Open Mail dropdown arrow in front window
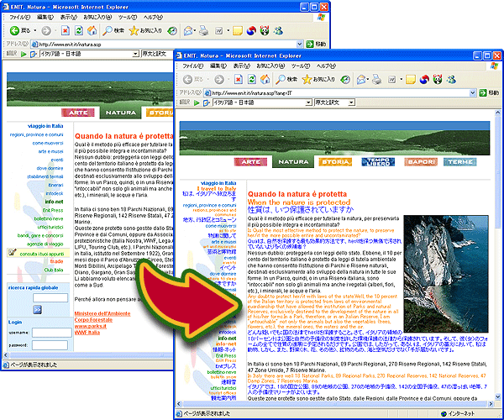The image size is (504, 420). pyautogui.click(x=367, y=79)
